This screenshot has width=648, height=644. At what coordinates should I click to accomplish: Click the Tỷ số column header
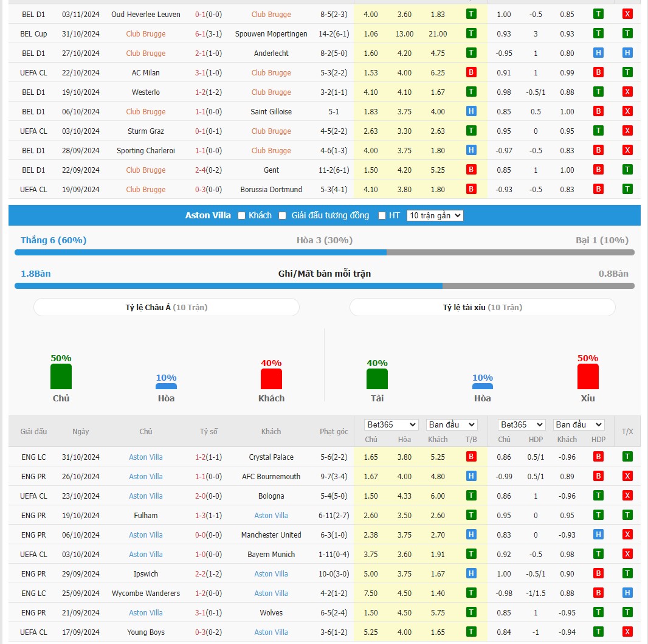click(x=209, y=432)
